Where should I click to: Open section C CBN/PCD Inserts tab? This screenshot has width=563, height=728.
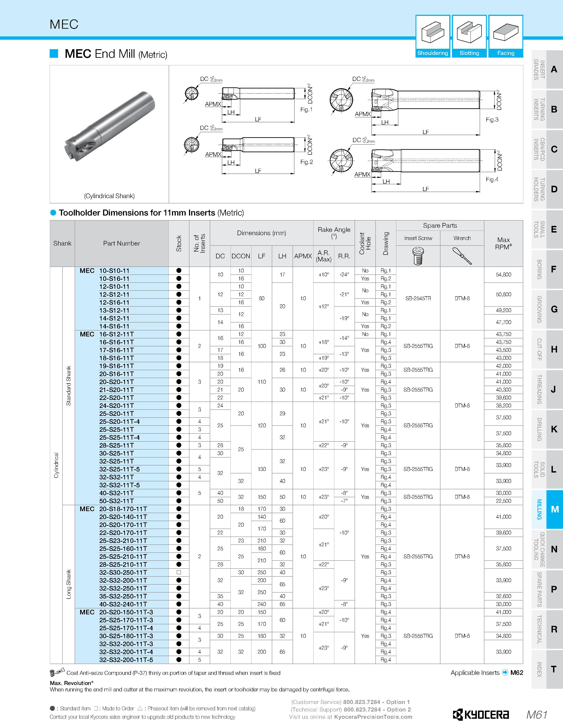tap(547, 149)
